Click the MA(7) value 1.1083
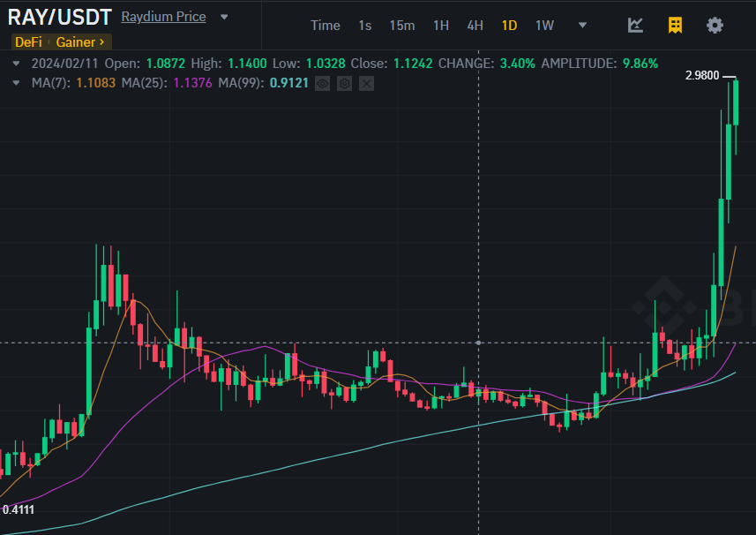 [x=96, y=83]
